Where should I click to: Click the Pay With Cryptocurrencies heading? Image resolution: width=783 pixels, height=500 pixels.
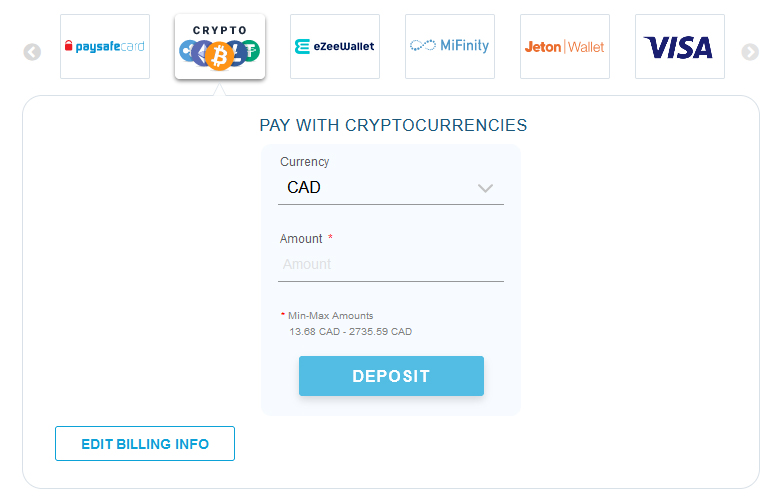(x=393, y=125)
